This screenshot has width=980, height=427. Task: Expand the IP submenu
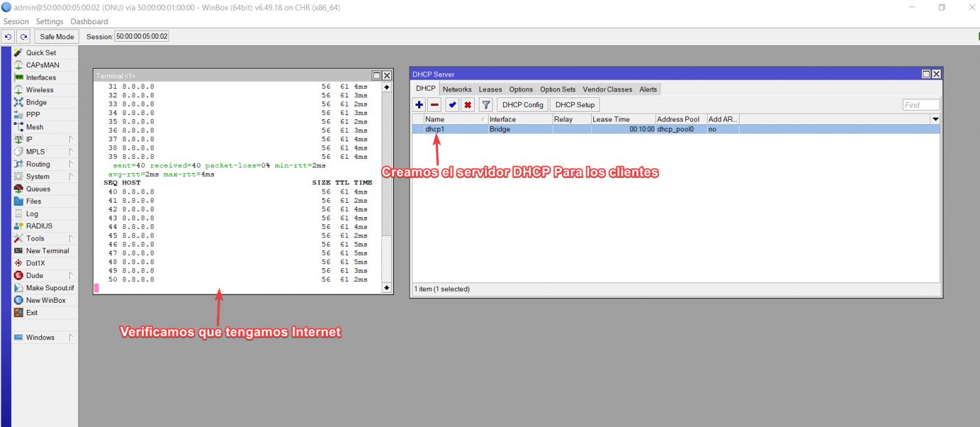tap(29, 140)
